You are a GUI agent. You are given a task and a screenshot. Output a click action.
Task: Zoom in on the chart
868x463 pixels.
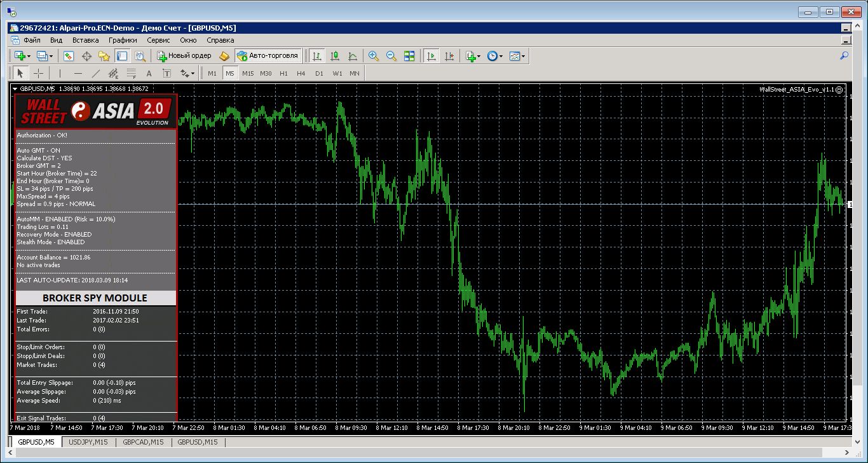pos(374,56)
